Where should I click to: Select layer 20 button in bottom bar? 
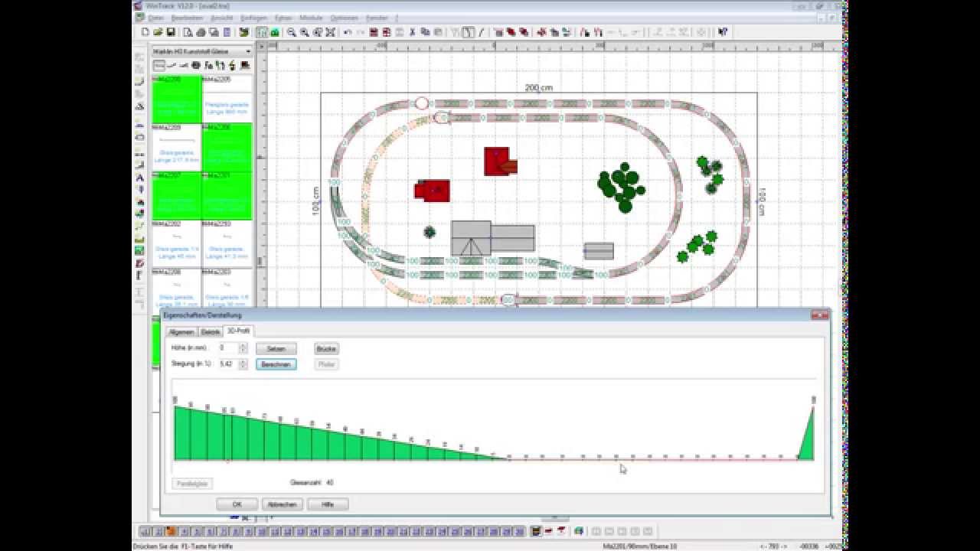pos(392,531)
